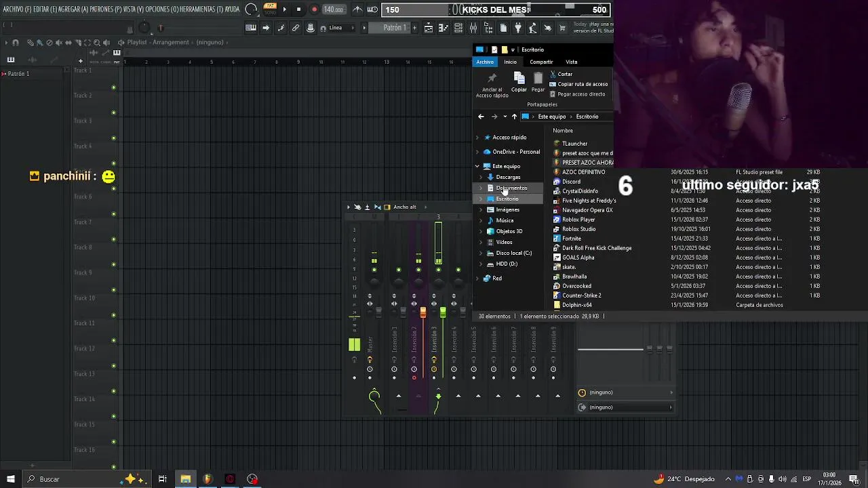This screenshot has width=868, height=488.
Task: Toggle the mute LED on the Master track
Action: tap(374, 270)
